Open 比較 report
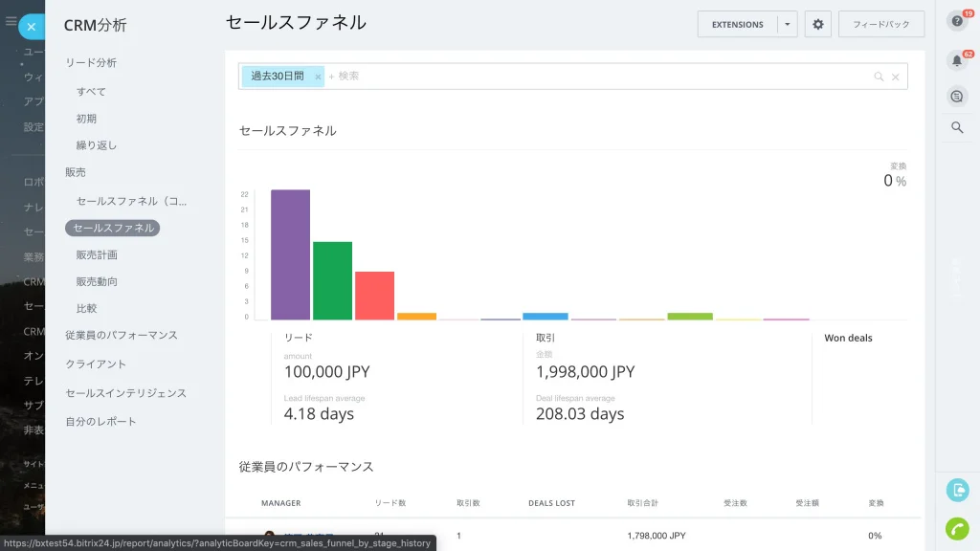 click(86, 309)
